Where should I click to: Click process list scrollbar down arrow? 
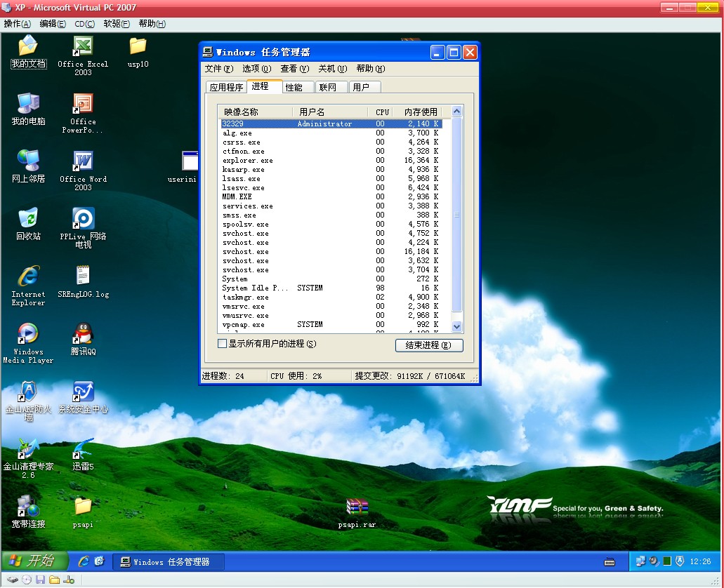pyautogui.click(x=457, y=326)
